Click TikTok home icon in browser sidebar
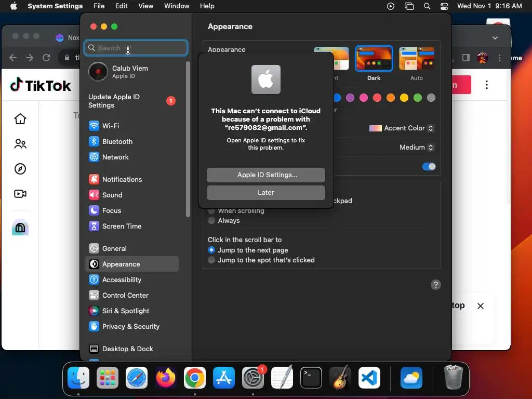 click(20, 119)
